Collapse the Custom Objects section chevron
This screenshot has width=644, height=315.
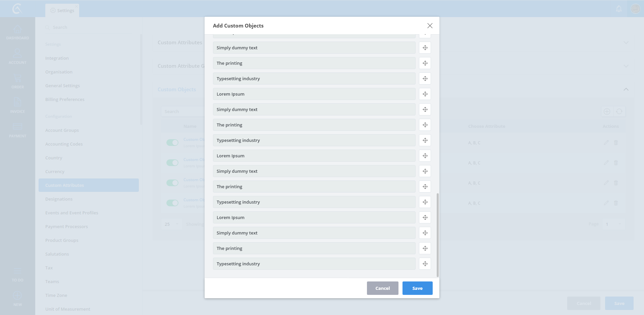[x=626, y=89]
